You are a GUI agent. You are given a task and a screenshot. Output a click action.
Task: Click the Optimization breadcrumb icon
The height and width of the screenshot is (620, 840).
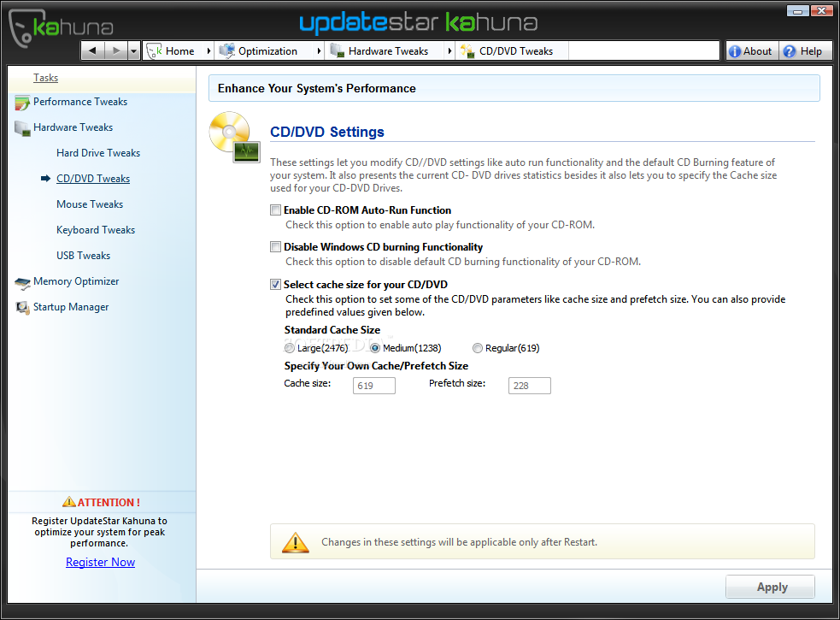coord(227,51)
